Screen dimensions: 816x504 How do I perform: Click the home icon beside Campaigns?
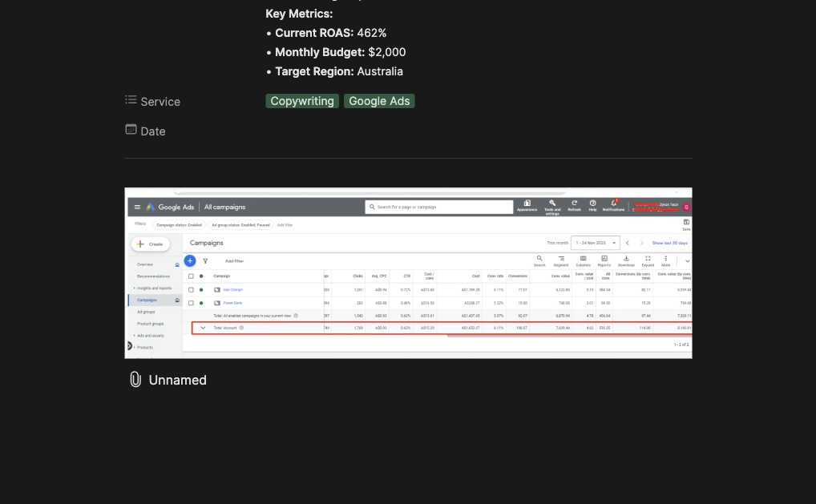click(177, 300)
